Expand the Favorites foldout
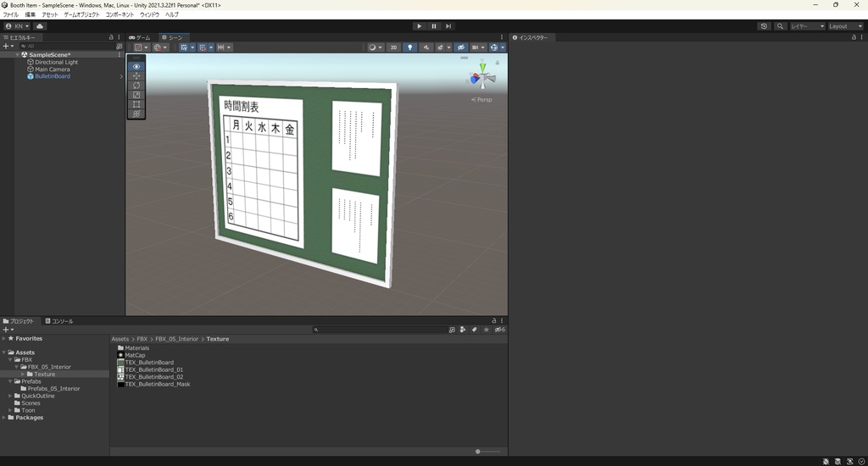Viewport: 868px width, 466px height. [4, 339]
